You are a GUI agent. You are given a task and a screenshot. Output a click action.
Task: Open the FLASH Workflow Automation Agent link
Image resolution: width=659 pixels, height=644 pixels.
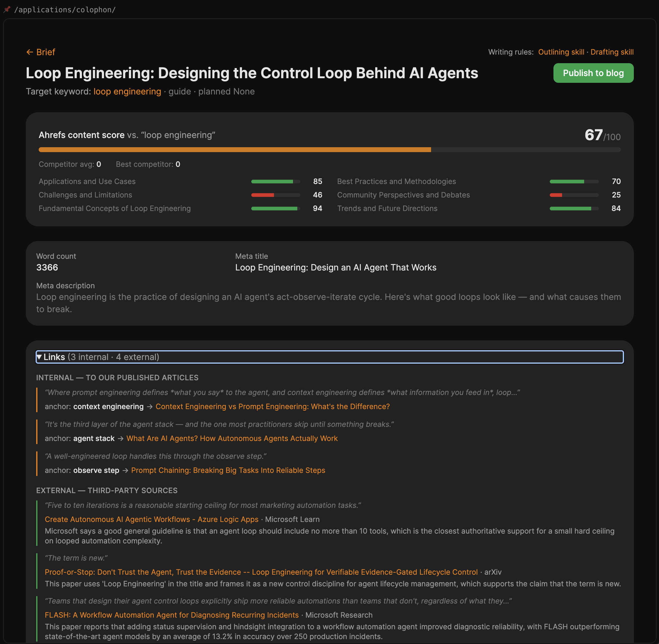[x=172, y=615]
